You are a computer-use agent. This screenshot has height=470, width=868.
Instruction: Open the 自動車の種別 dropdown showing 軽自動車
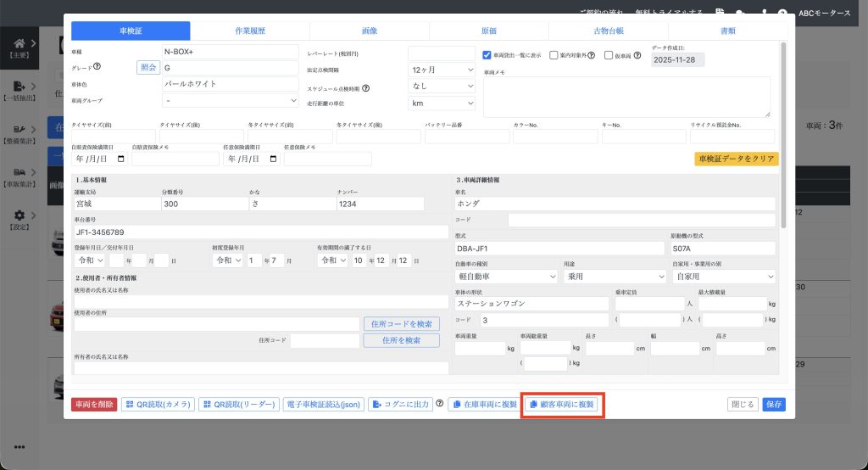click(x=506, y=277)
